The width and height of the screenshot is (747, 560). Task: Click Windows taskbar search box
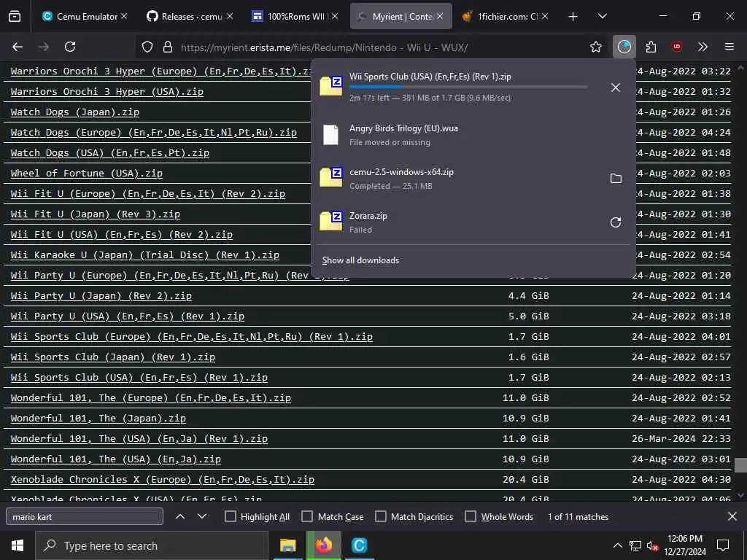pyautogui.click(x=152, y=545)
